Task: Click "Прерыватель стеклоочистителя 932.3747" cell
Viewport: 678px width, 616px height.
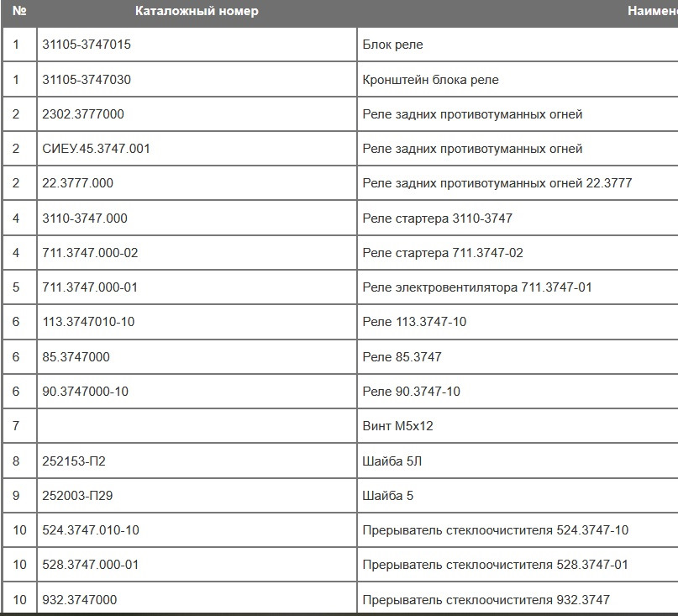Action: pos(486,600)
